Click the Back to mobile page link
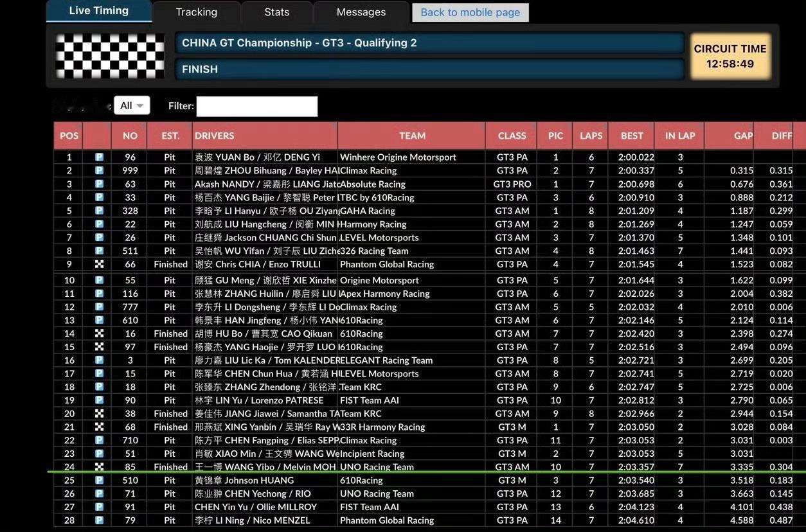 [470, 12]
